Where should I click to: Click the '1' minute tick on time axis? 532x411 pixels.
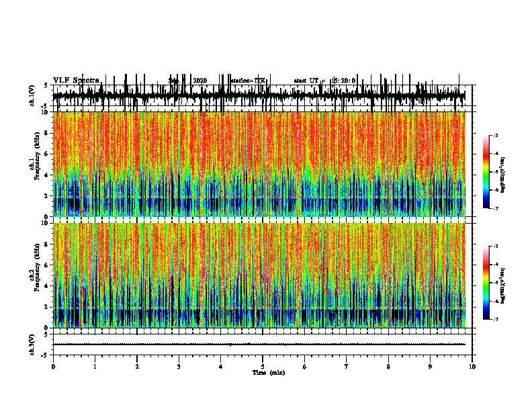95,367
